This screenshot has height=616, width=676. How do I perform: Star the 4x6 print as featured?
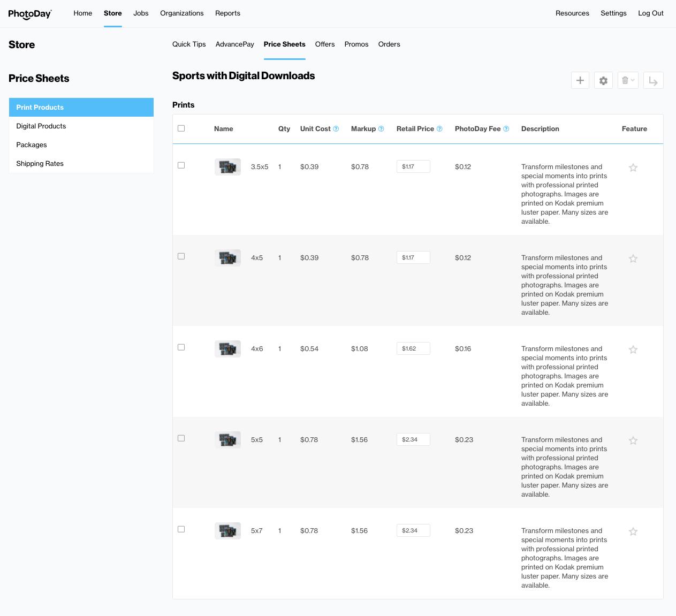pyautogui.click(x=633, y=349)
